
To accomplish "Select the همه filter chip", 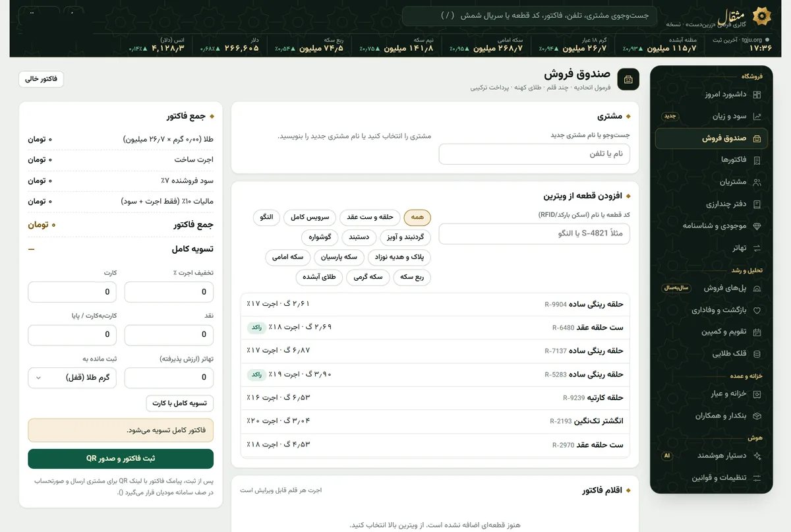I will pyautogui.click(x=417, y=218).
